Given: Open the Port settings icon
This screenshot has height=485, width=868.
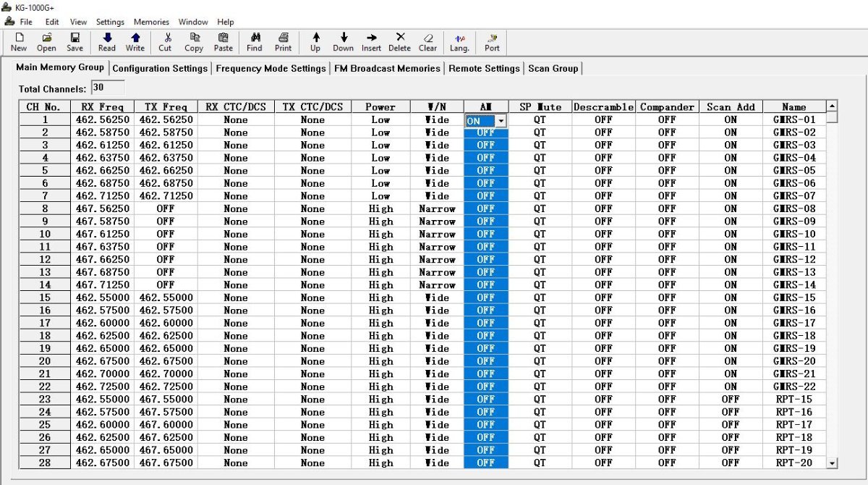Looking at the screenshot, I should (x=492, y=42).
